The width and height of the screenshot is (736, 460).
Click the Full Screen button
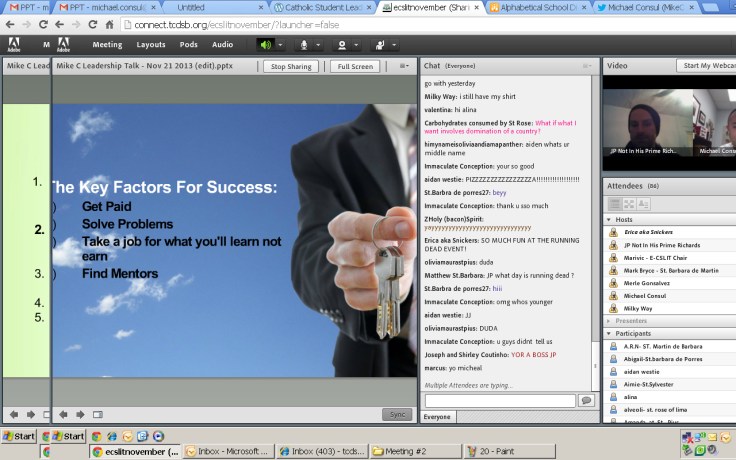[355, 66]
